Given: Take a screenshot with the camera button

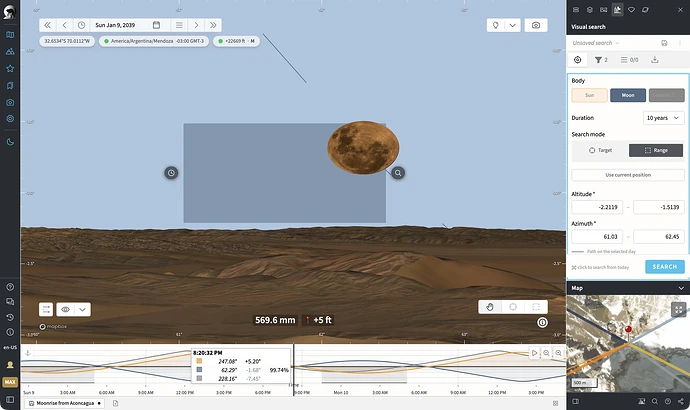Looking at the screenshot, I should coord(536,25).
